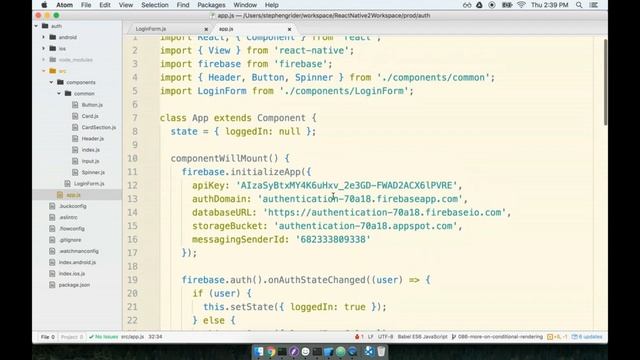The image size is (640, 360).
Task: Open the Find menu
Action: (x=183, y=5)
